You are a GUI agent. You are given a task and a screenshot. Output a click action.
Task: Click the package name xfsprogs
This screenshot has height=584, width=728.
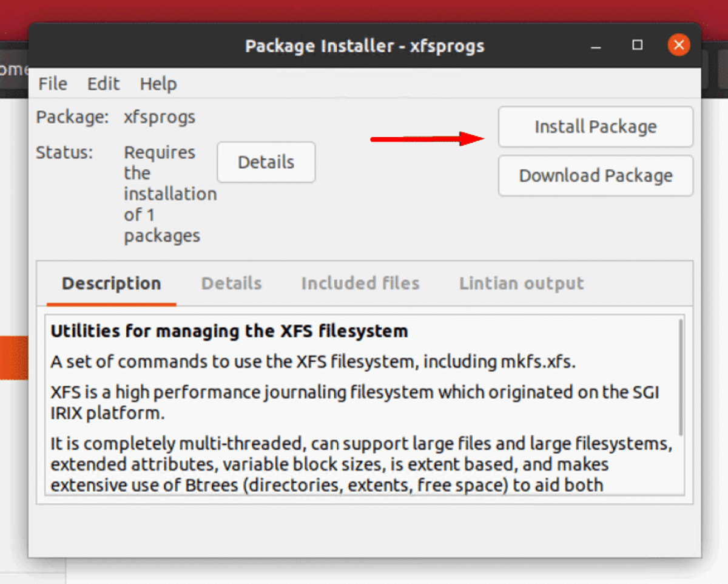[160, 117]
